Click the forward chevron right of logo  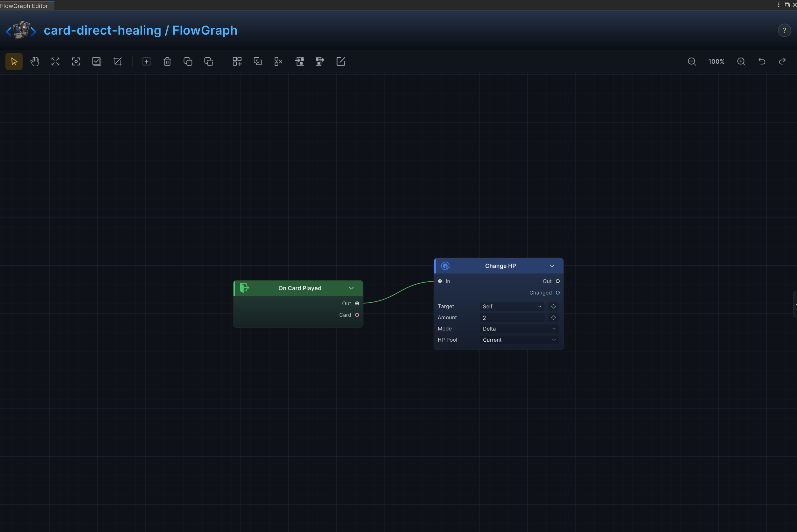[x=33, y=32]
